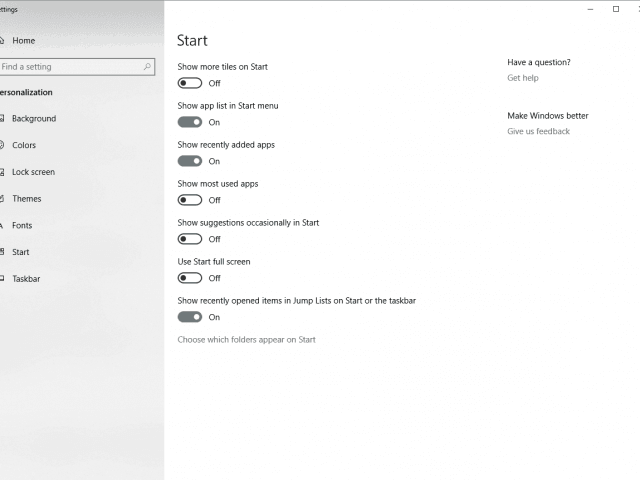Select Start in the sidebar

[20, 252]
